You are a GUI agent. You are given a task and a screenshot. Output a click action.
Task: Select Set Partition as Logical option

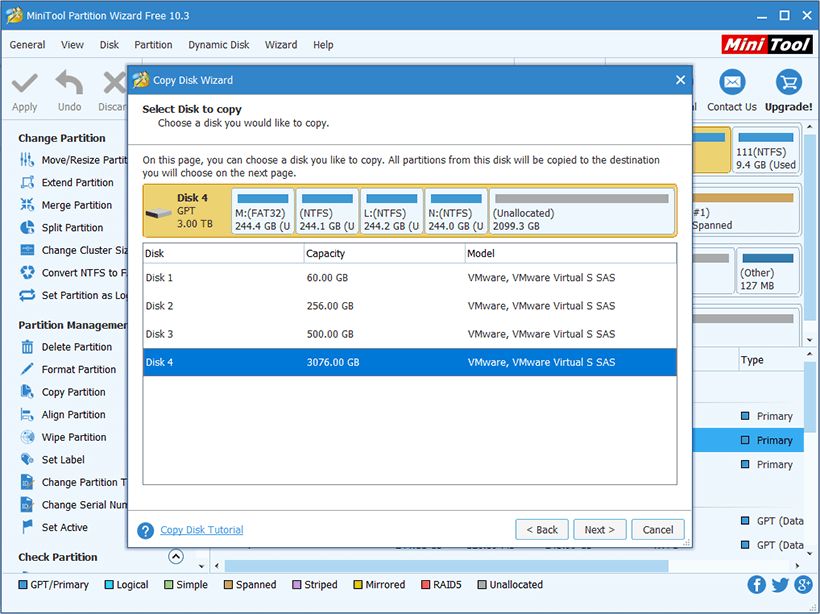73,295
